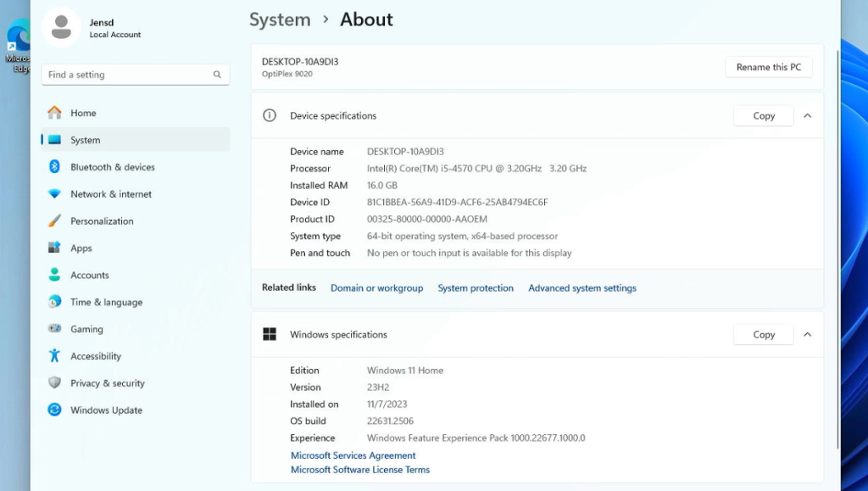Screen dimensions: 868x491
Task: Click the Bluetooth icon in sidebar
Action: tap(54, 166)
